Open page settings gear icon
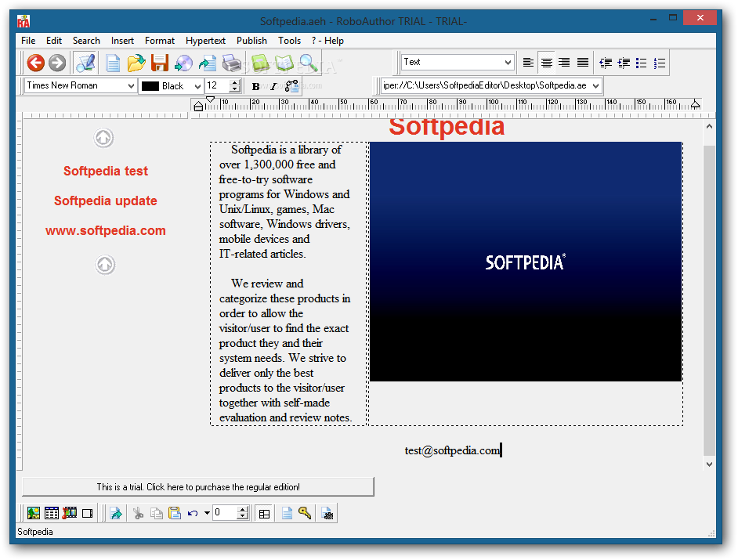Viewport: 738px width, 560px height. pyautogui.click(x=327, y=514)
